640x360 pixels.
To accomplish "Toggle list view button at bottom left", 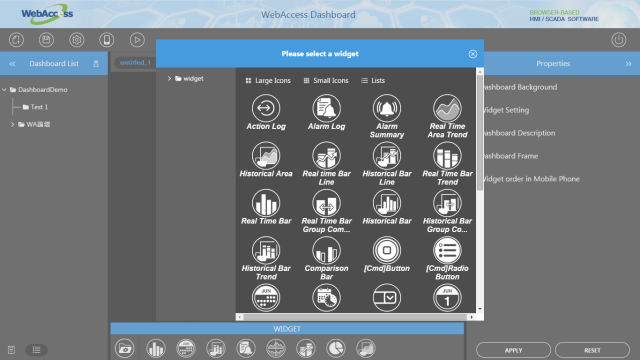I will [36, 350].
